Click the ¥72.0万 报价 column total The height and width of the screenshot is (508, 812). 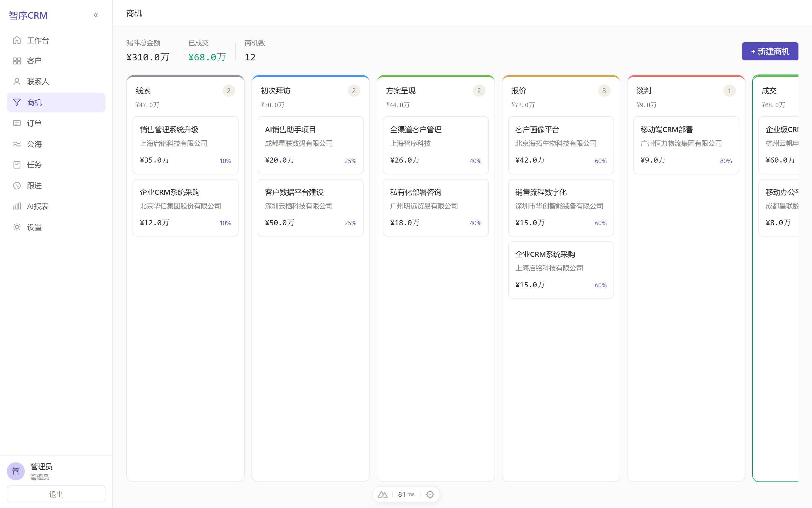point(523,105)
